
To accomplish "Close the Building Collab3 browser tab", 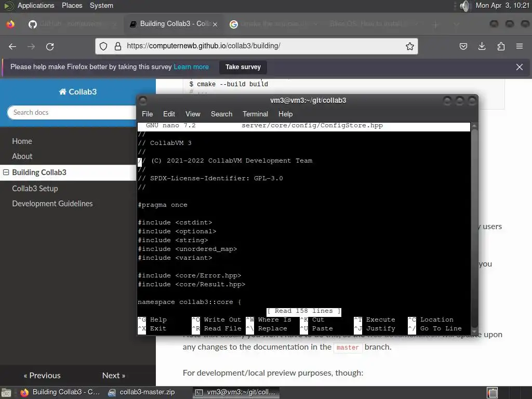I will pos(215,24).
